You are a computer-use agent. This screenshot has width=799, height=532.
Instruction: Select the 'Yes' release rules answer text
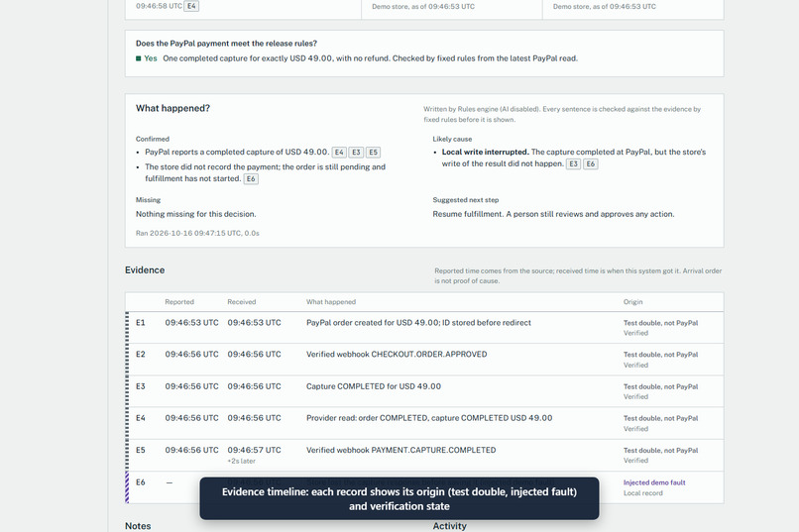tap(151, 58)
